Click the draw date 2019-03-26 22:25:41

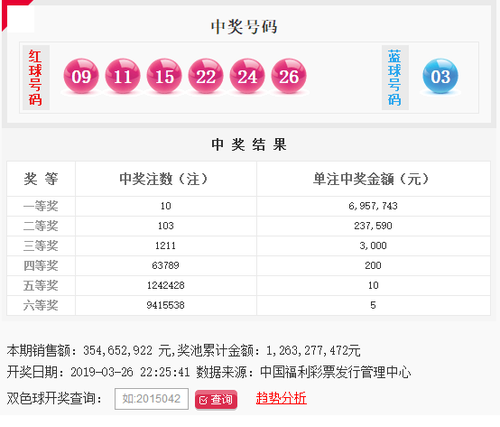(x=130, y=372)
